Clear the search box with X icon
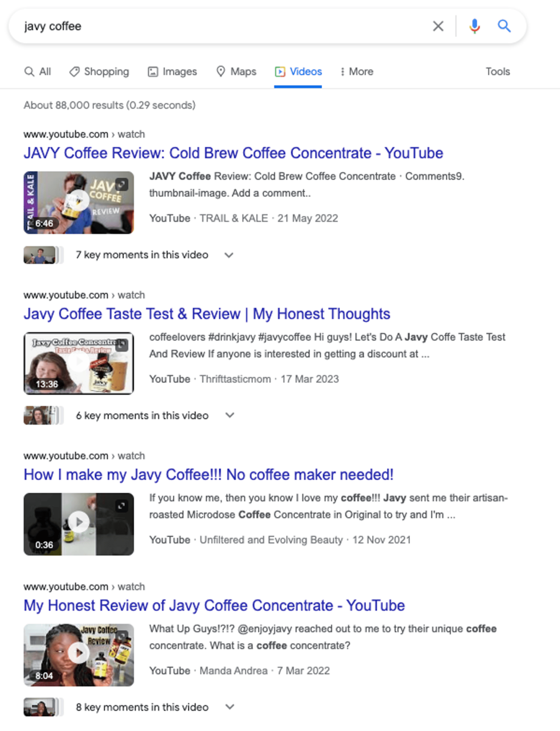Image resolution: width=560 pixels, height=731 pixels. pyautogui.click(x=438, y=26)
